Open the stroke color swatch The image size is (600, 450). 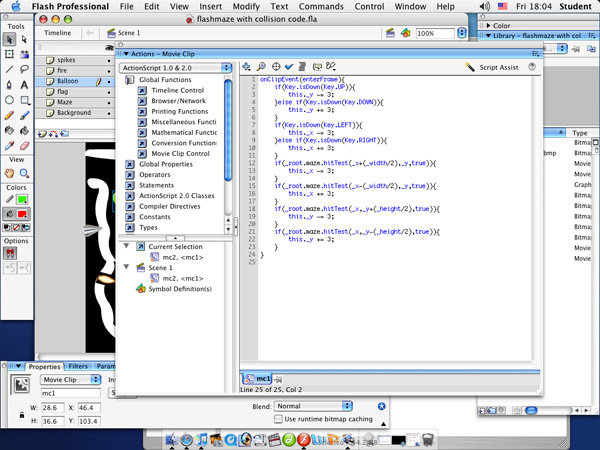coord(22,199)
